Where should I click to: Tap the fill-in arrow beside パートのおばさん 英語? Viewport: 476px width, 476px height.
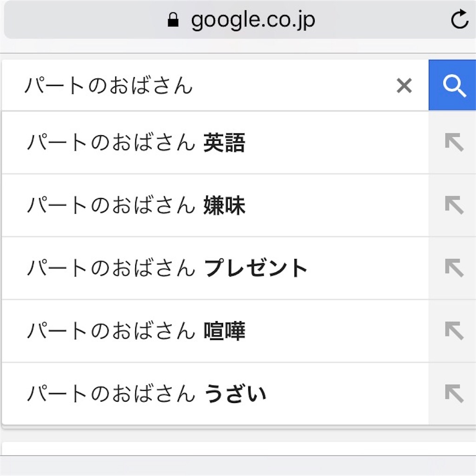[453, 143]
